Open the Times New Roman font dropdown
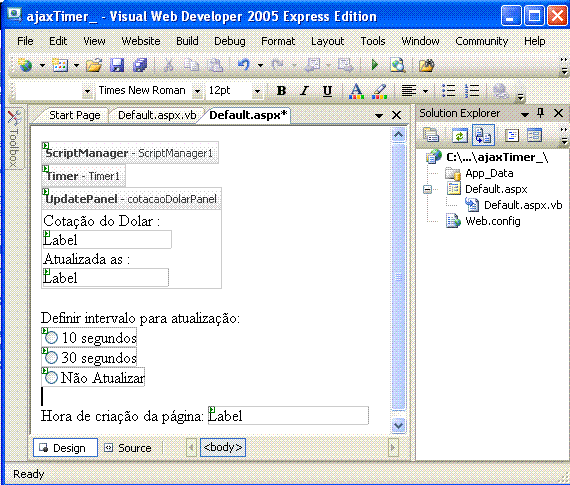This screenshot has width=570, height=485. pyautogui.click(x=197, y=91)
